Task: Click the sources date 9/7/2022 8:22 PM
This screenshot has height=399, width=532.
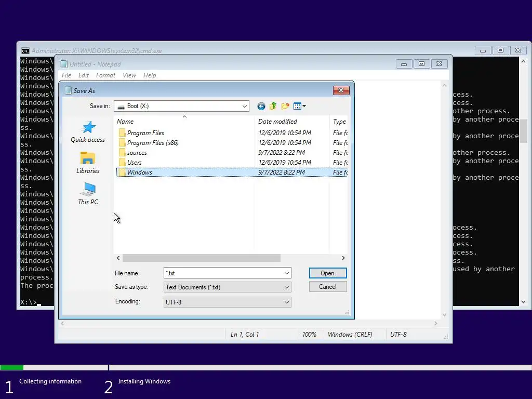Action: point(282,153)
